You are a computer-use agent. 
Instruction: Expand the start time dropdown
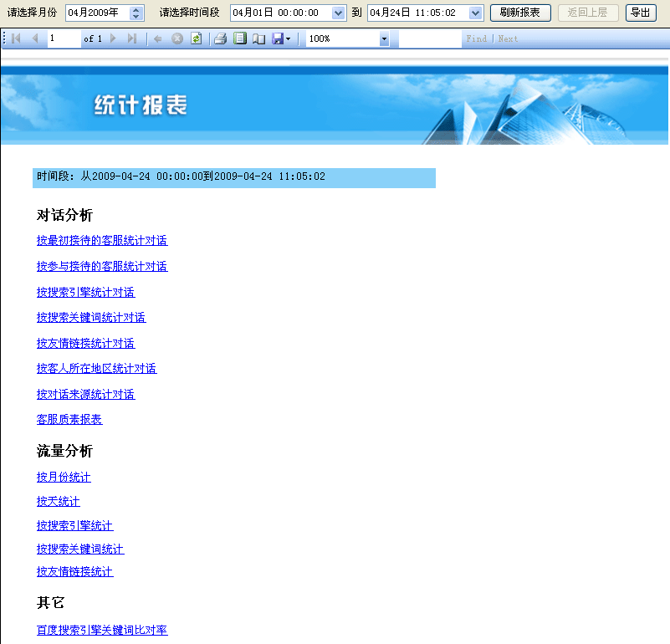point(338,13)
